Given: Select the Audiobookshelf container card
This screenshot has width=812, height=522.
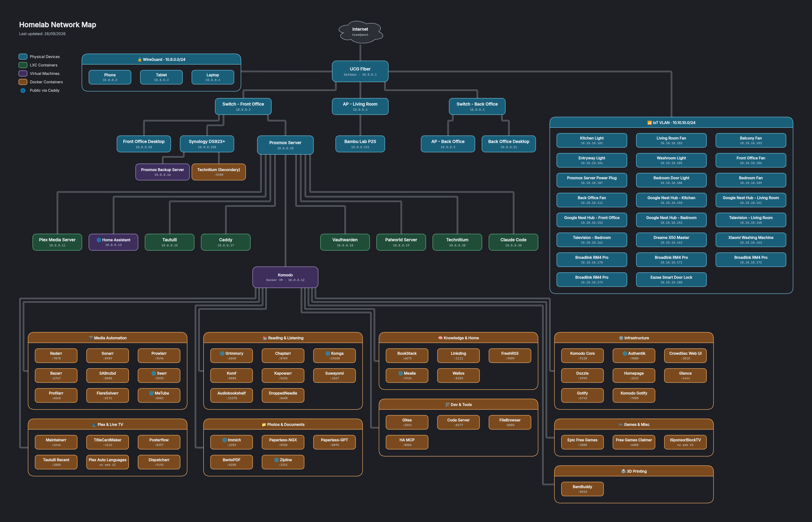Looking at the screenshot, I should tap(231, 396).
